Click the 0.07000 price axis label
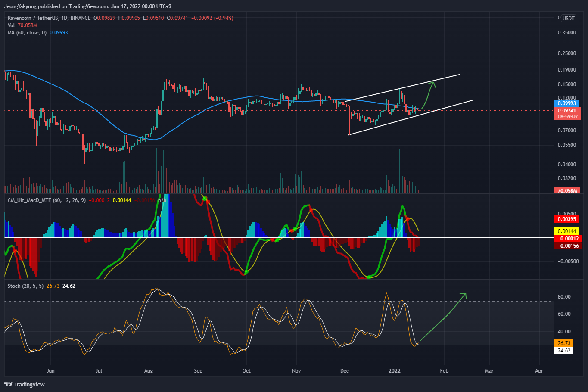The height and width of the screenshot is (392, 588). tap(567, 131)
